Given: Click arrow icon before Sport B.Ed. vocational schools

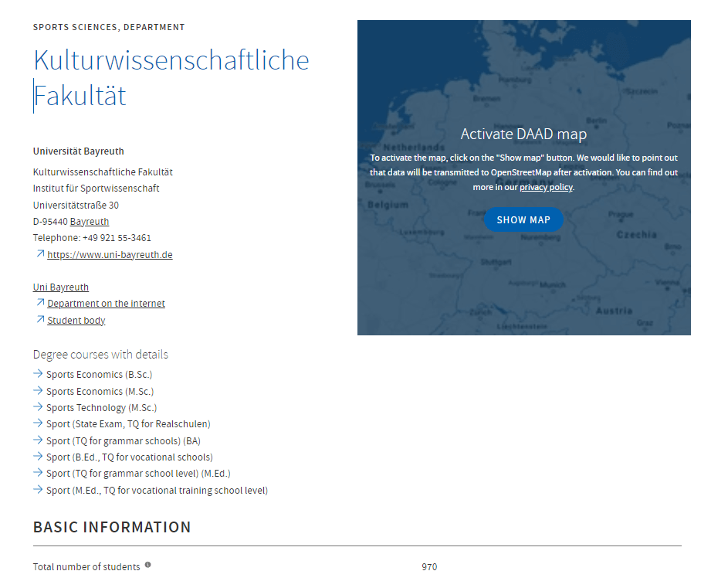Looking at the screenshot, I should click(38, 456).
